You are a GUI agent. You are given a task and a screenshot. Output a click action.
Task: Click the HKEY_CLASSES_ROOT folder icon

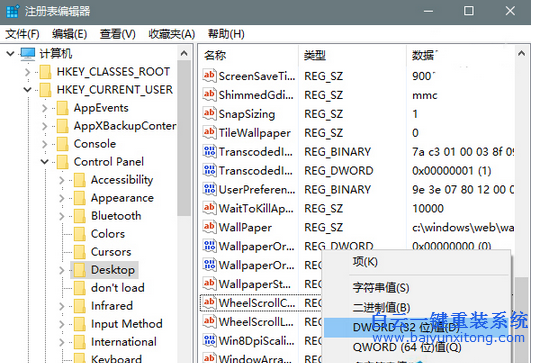[x=45, y=72]
